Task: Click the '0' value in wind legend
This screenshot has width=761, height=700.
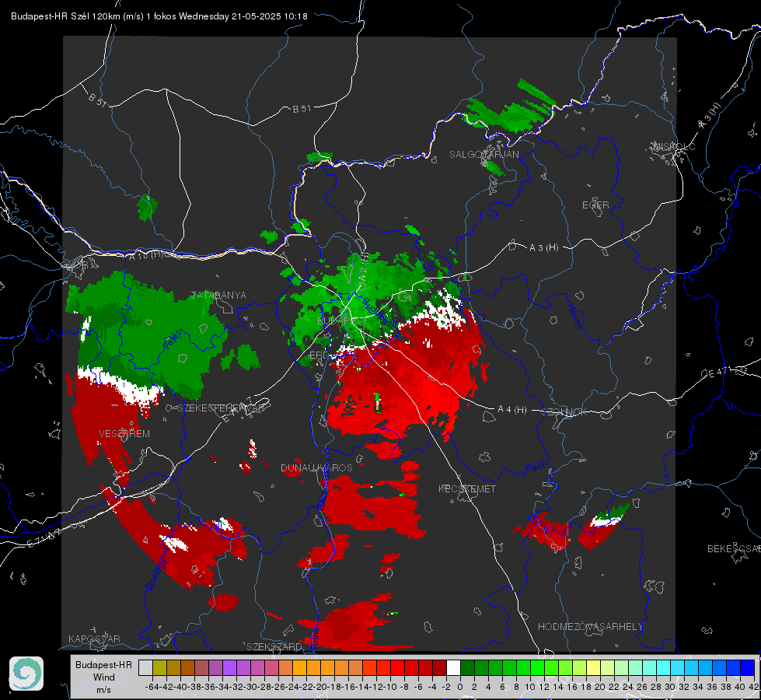Action: tap(460, 687)
